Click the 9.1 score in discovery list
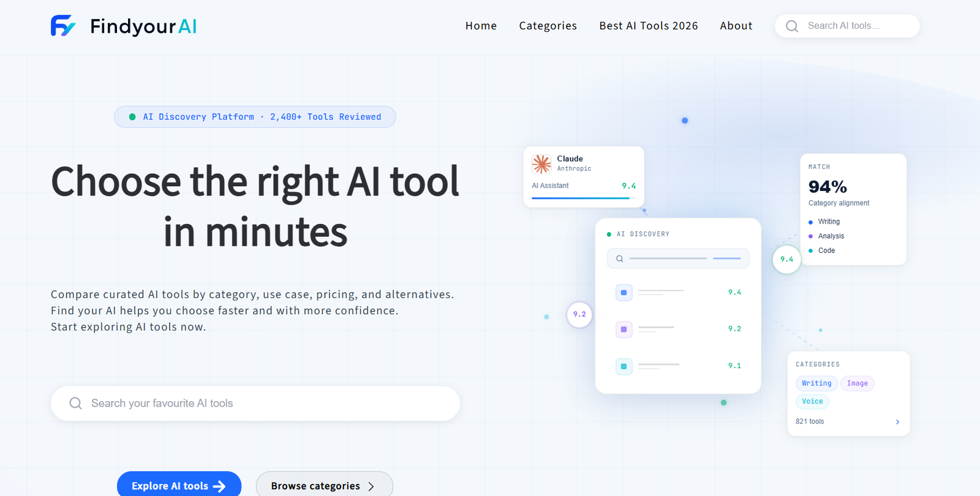Image resolution: width=980 pixels, height=496 pixels. tap(734, 366)
